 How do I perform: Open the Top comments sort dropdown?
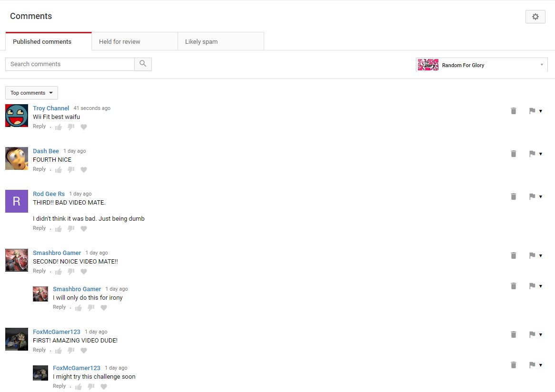[x=31, y=93]
